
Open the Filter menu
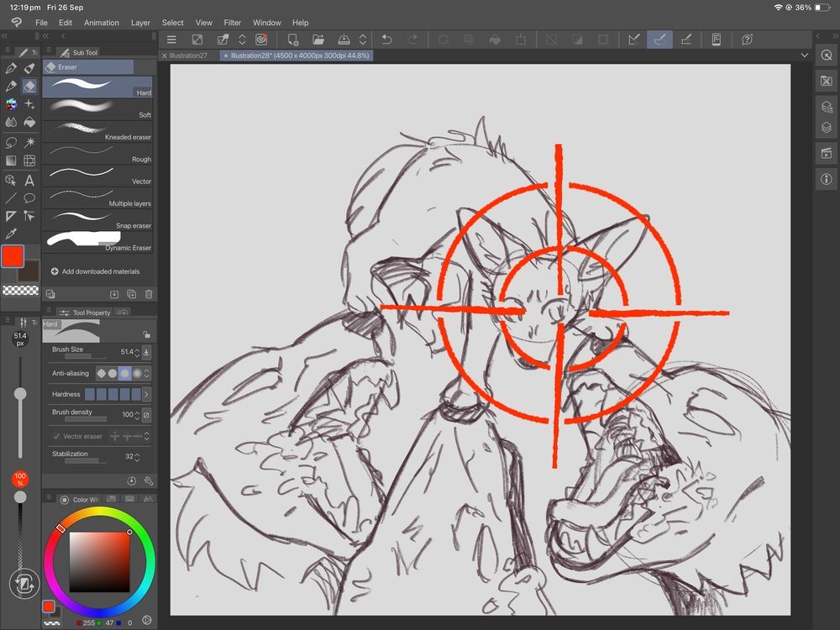(x=232, y=23)
